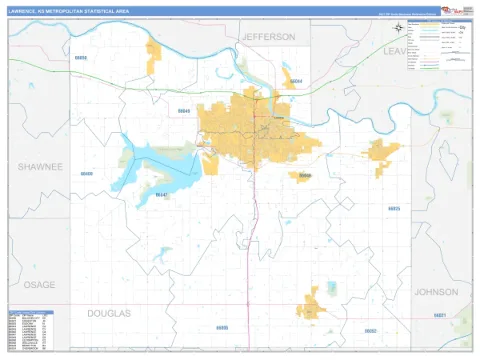This screenshot has width=480, height=360.
Task: Click the compass rose north arrow icon
Action: pos(398,28)
